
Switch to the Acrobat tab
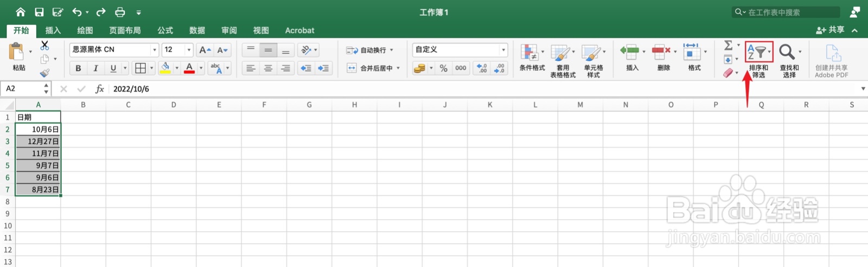click(299, 30)
